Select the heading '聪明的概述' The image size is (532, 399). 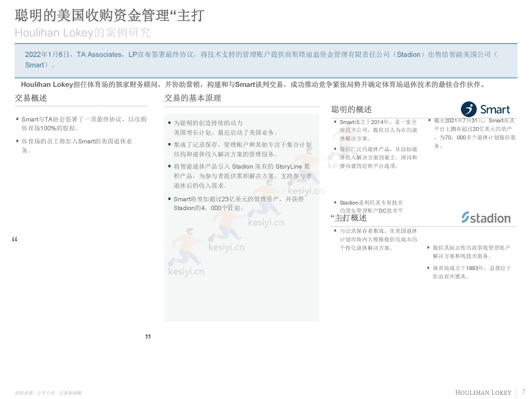click(351, 109)
